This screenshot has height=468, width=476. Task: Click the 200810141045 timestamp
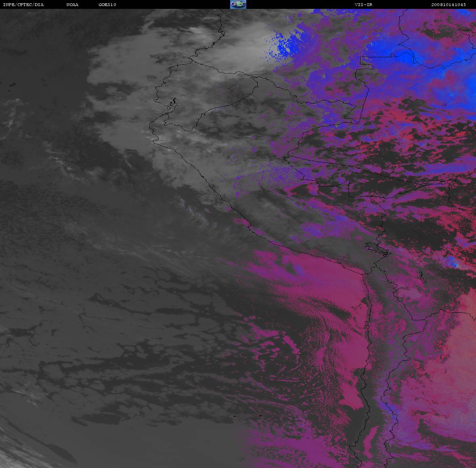449,4
